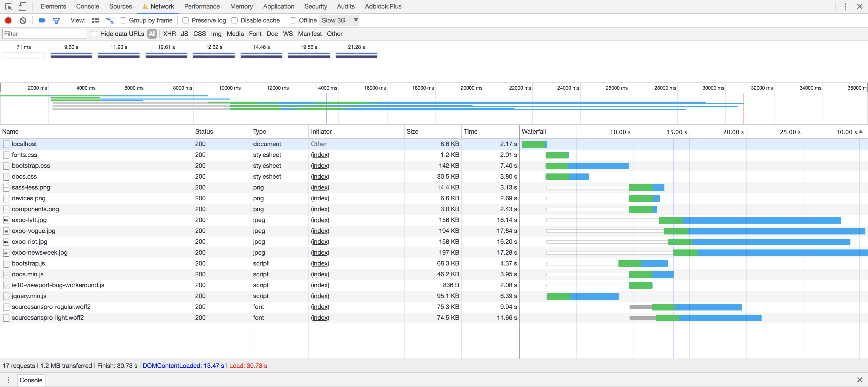Switch to large request rows view
Image resolution: width=868 pixels, height=387 pixels.
[96, 21]
